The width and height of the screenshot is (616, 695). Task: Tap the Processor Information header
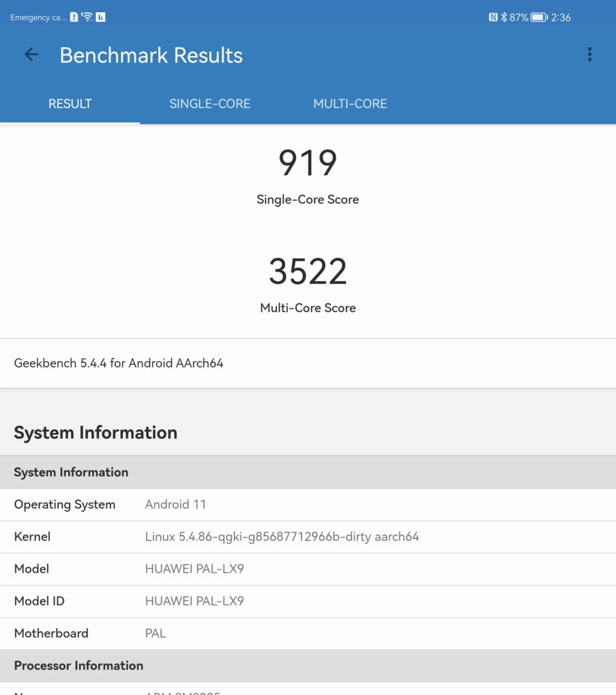(x=308, y=666)
